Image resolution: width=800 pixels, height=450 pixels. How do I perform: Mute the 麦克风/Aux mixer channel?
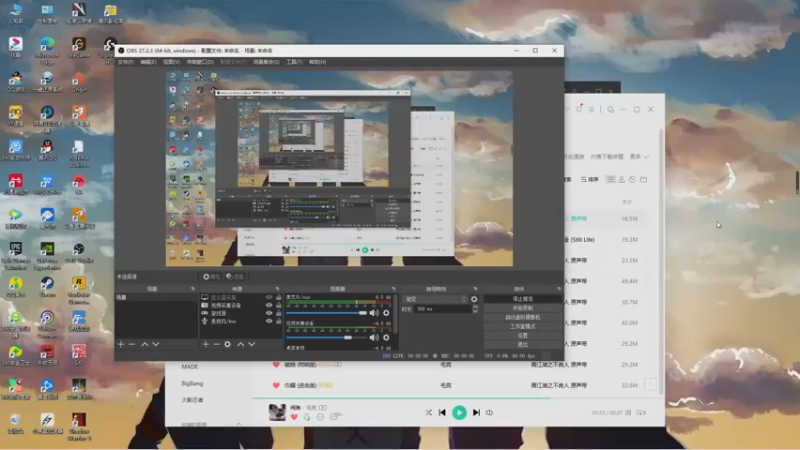[x=374, y=313]
